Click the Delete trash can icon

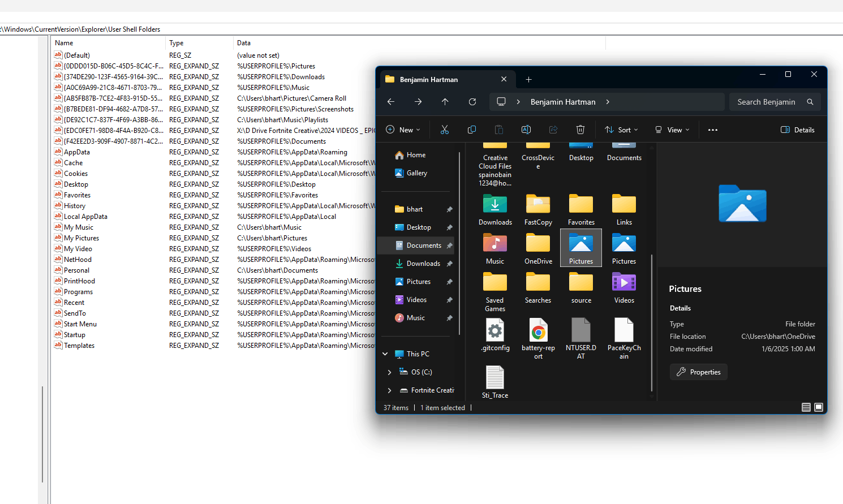[580, 130]
